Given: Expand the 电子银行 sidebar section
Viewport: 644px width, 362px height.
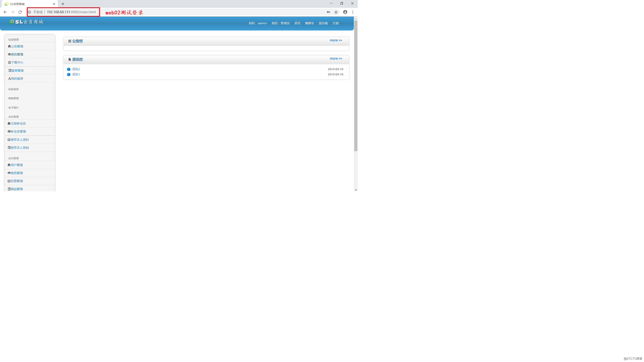Looking at the screenshot, I should (13, 108).
